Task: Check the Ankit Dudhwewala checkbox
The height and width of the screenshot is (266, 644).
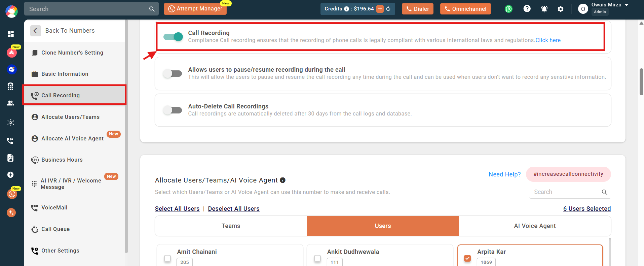Action: coord(317,258)
